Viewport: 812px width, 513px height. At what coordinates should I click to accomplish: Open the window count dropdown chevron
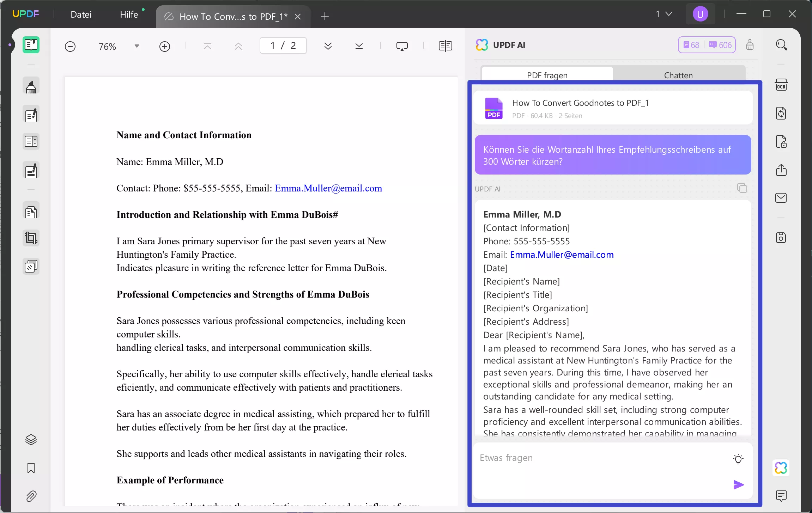pyautogui.click(x=668, y=14)
